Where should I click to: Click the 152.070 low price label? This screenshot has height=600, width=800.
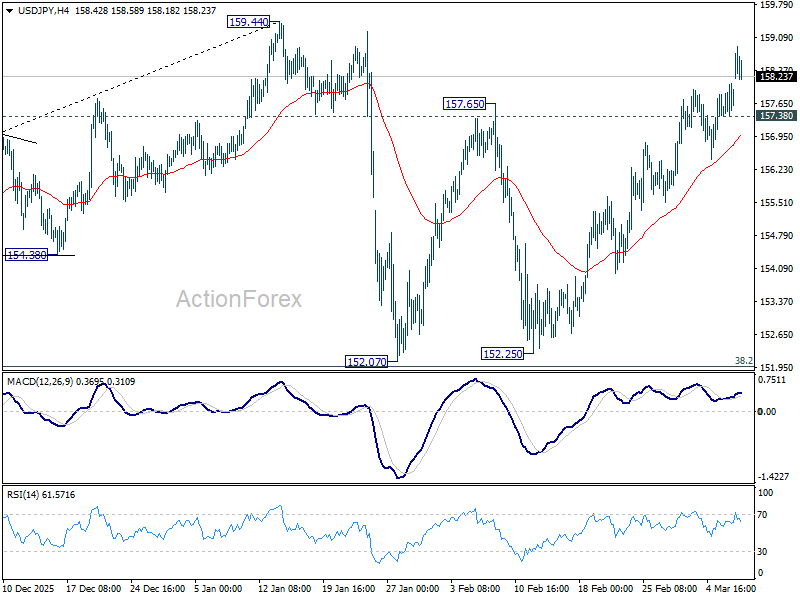click(366, 361)
